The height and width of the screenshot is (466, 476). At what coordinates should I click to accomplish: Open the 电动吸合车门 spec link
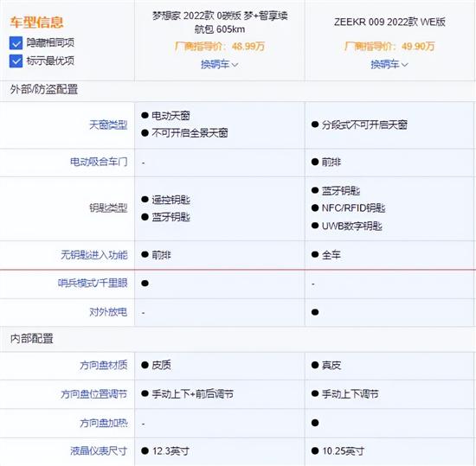point(99,162)
